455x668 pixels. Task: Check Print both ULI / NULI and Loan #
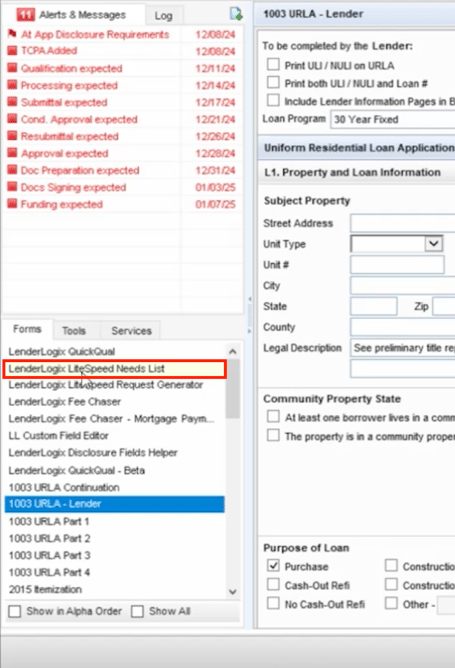(x=273, y=82)
